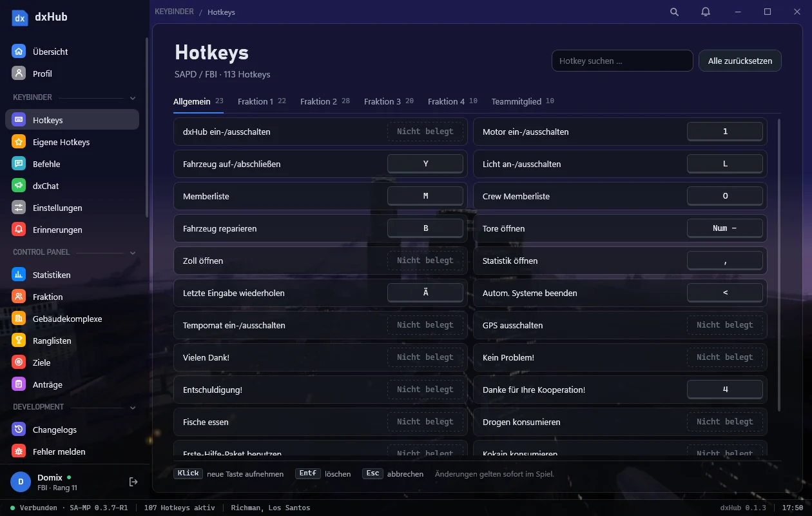Open Übersicht via its home icon
Viewport: 812px width, 516px height.
click(x=19, y=52)
